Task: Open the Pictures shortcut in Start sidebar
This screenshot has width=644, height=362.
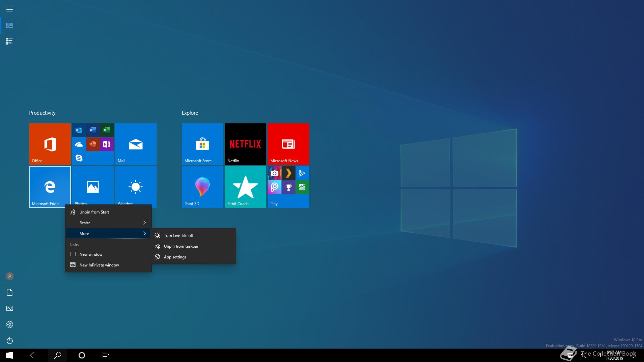Action: (10, 308)
